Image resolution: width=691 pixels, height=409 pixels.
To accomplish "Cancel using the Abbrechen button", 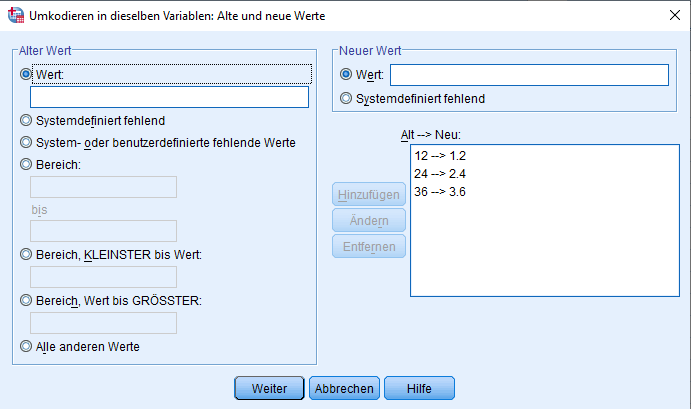I will (x=344, y=388).
